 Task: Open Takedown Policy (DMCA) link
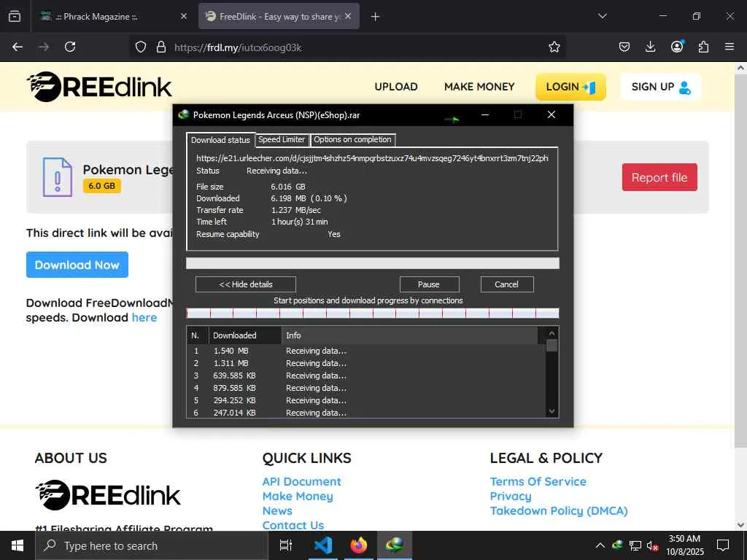[x=559, y=510]
